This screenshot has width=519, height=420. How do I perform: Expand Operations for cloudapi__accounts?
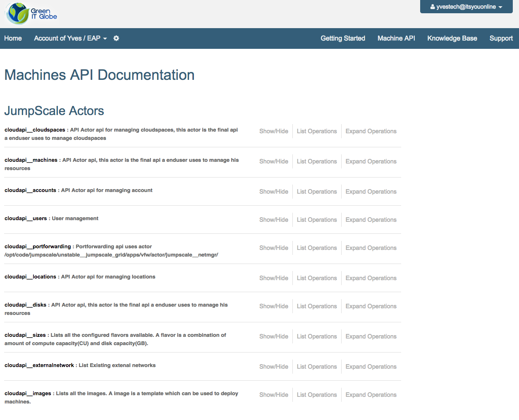click(x=371, y=192)
